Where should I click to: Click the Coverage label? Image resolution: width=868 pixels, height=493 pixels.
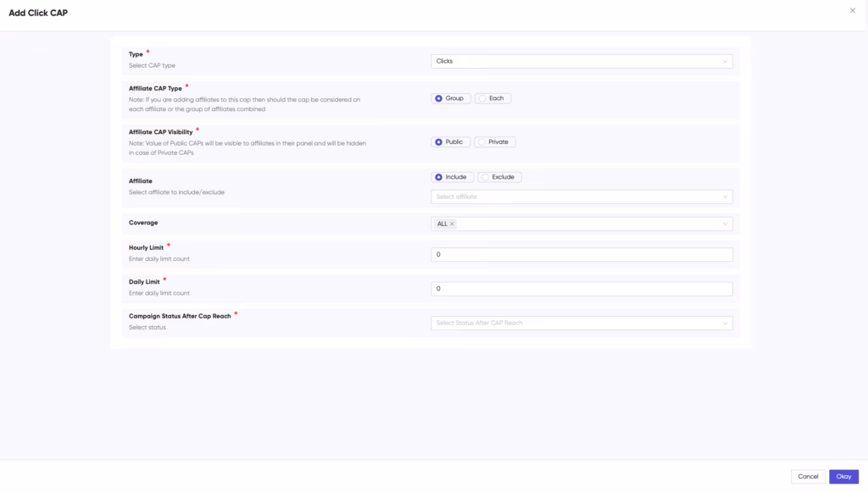[x=143, y=223]
